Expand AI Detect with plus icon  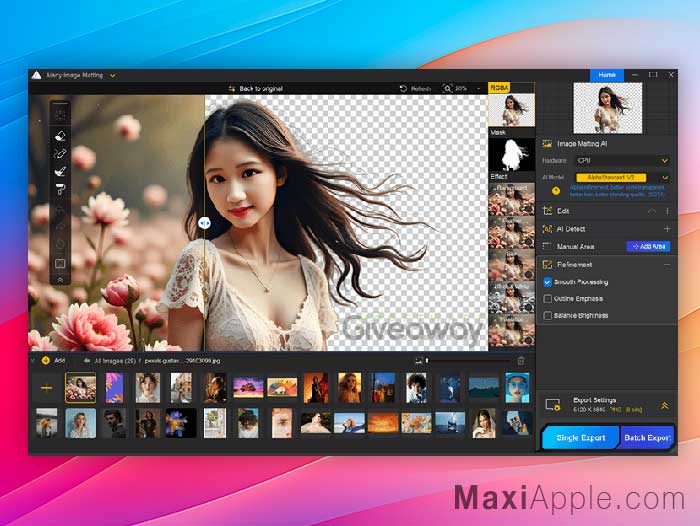click(x=667, y=229)
